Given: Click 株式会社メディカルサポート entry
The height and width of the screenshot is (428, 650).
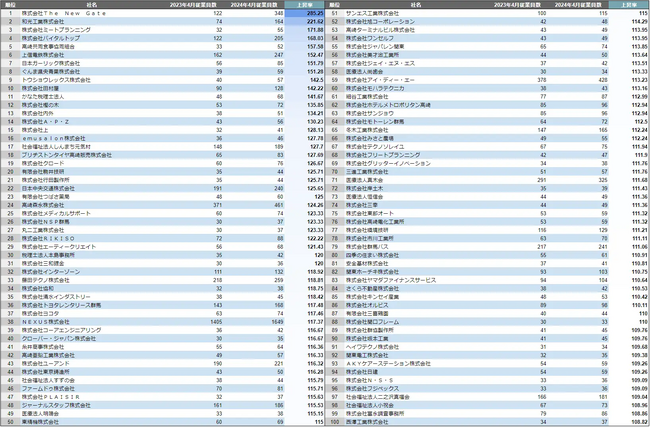Looking at the screenshot, I should [56, 213].
